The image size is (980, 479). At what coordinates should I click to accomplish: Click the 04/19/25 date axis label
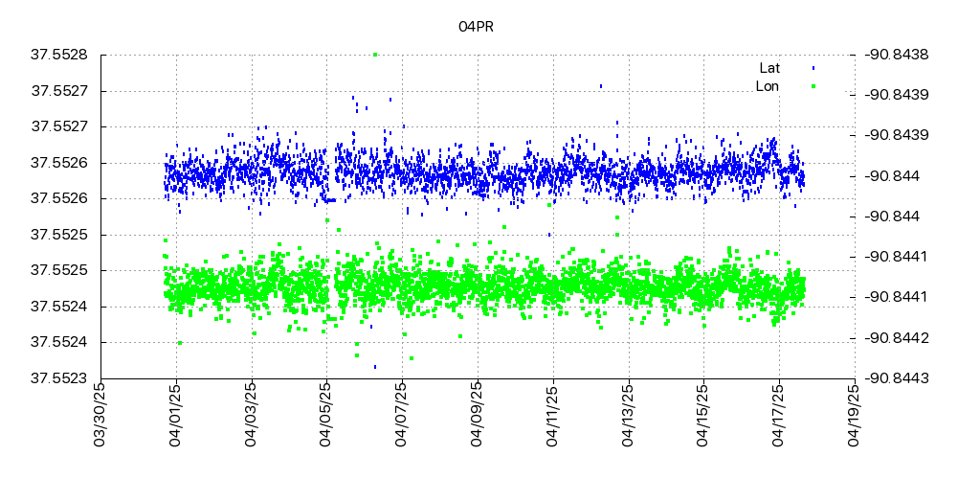coord(855,414)
